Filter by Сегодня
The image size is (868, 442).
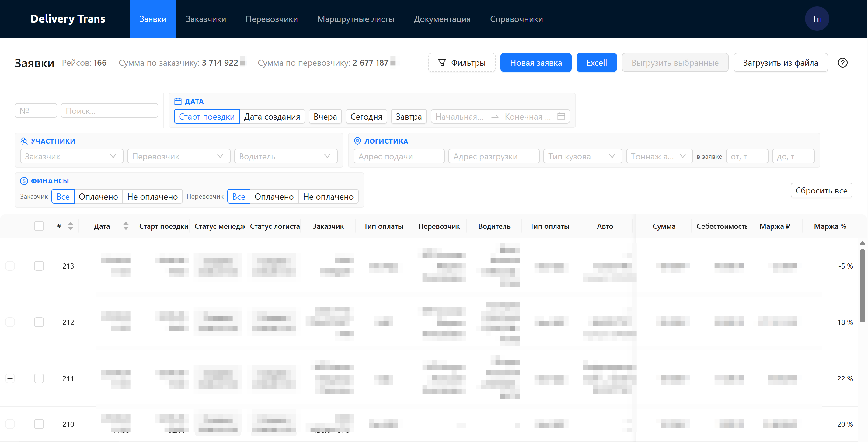pyautogui.click(x=366, y=117)
